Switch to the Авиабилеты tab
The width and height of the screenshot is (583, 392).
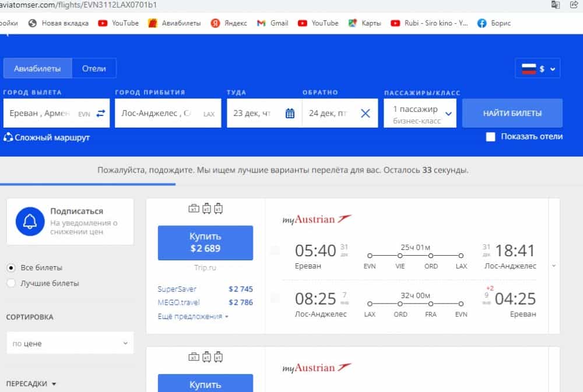click(38, 68)
